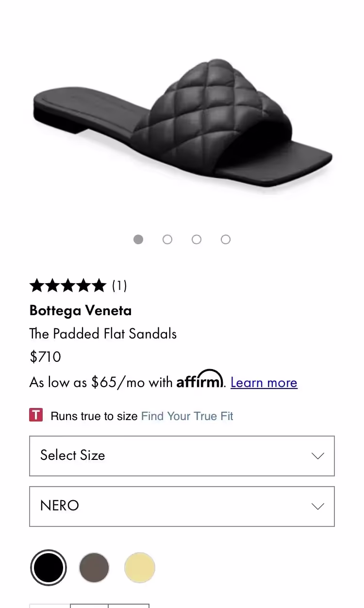Expand the Select Size dropdown chevron
This screenshot has width=364, height=608.
[317, 456]
